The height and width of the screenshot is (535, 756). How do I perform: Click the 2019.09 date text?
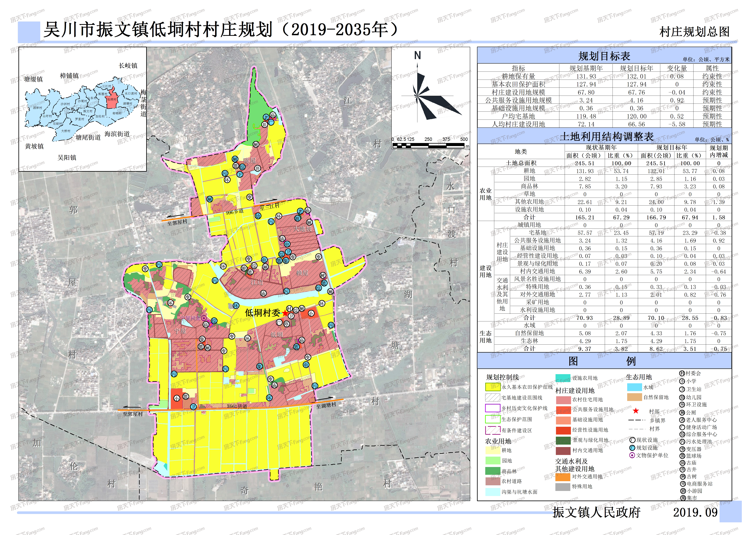click(695, 512)
